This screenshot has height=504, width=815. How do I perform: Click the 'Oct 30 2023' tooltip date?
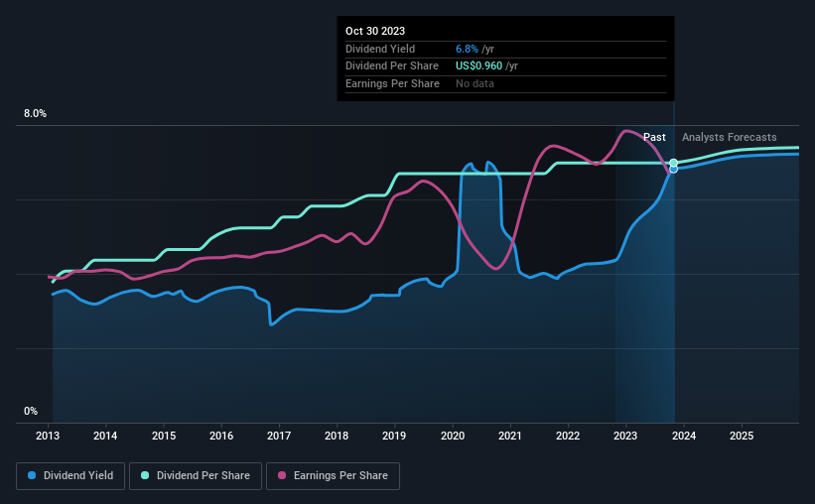[375, 31]
